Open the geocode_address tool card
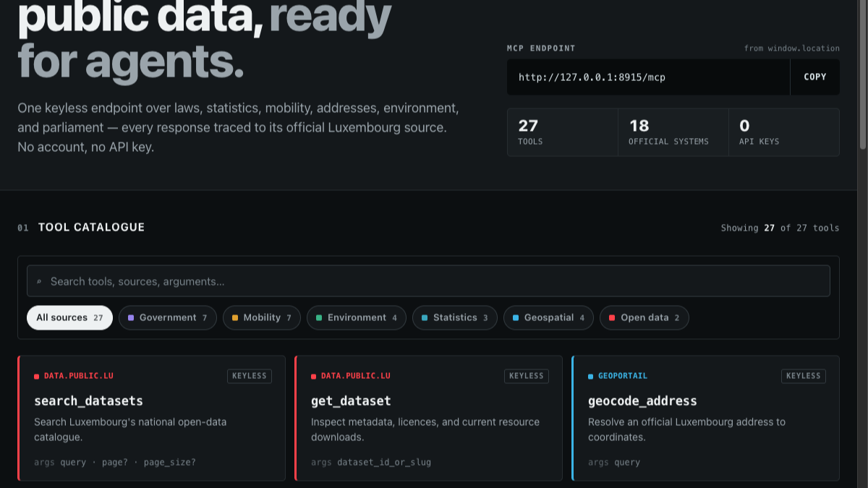 tap(706, 418)
